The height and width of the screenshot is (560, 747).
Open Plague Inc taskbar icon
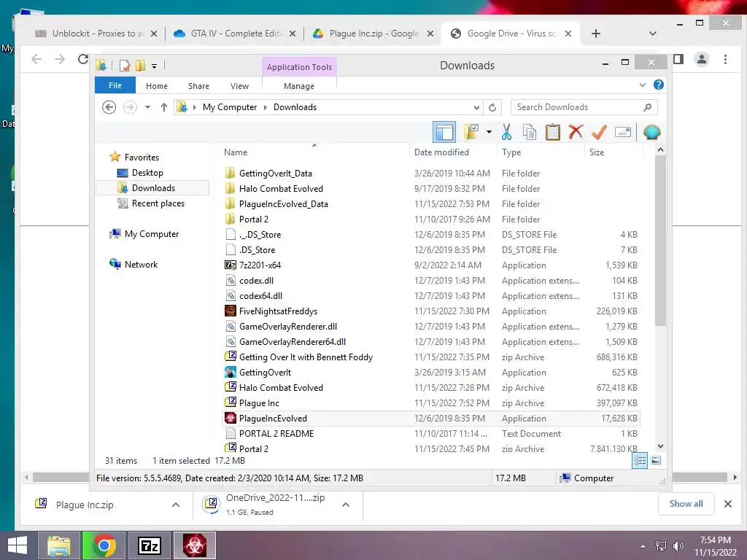194,545
